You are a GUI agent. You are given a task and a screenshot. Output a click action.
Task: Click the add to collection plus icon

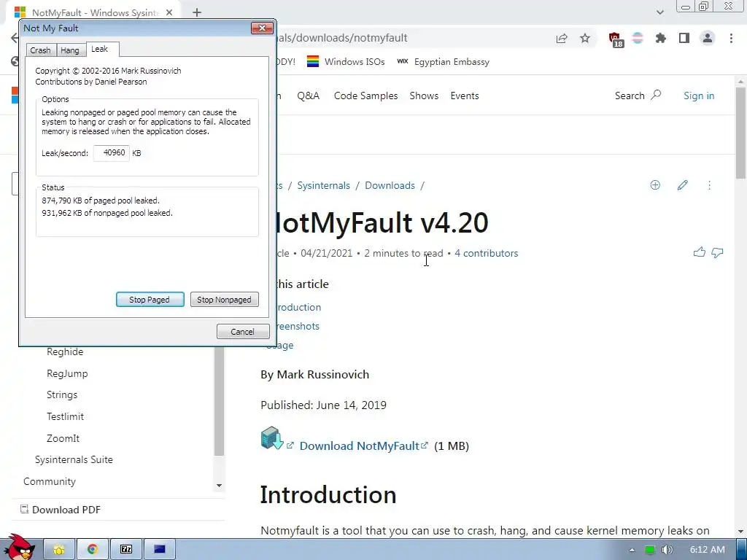pos(655,185)
